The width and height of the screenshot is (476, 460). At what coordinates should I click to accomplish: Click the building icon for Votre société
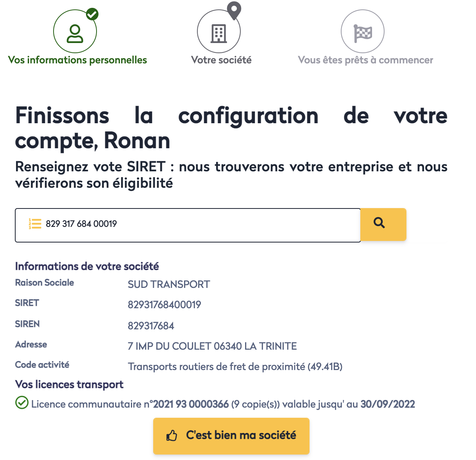click(218, 33)
